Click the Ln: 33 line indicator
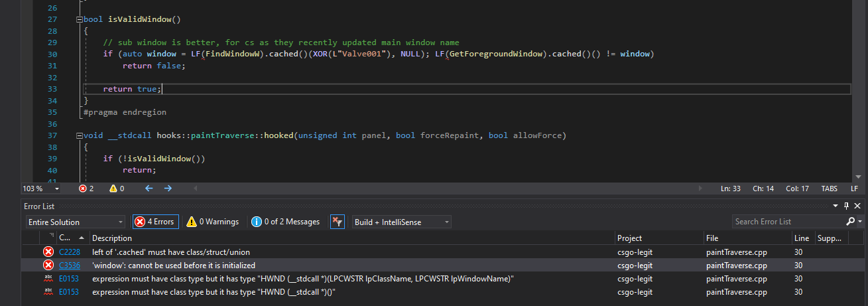This screenshot has width=868, height=306. click(731, 189)
